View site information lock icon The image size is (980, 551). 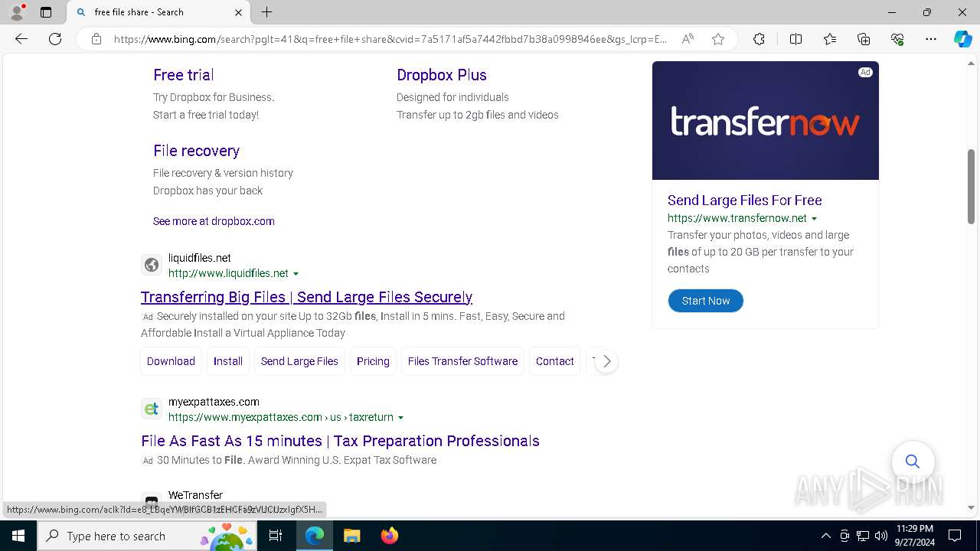96,39
